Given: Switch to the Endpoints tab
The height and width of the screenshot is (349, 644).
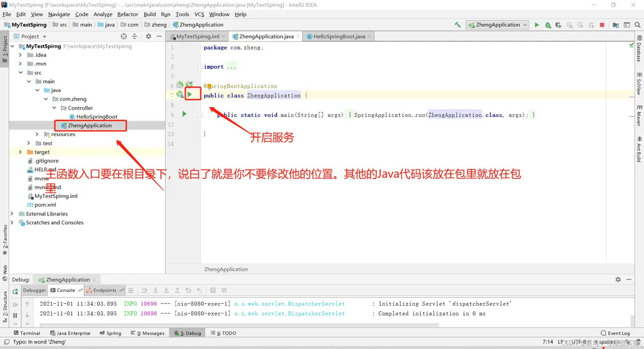Looking at the screenshot, I should click(105, 290).
